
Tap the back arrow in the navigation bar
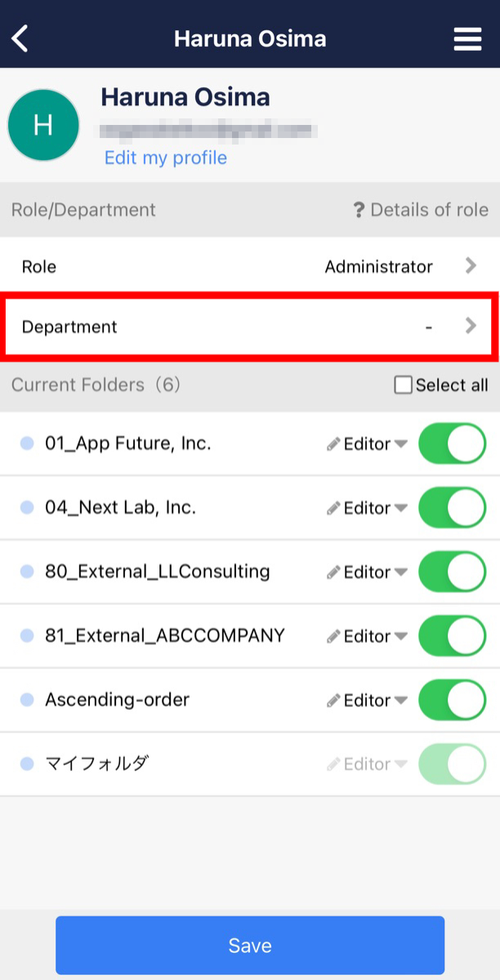coord(20,37)
